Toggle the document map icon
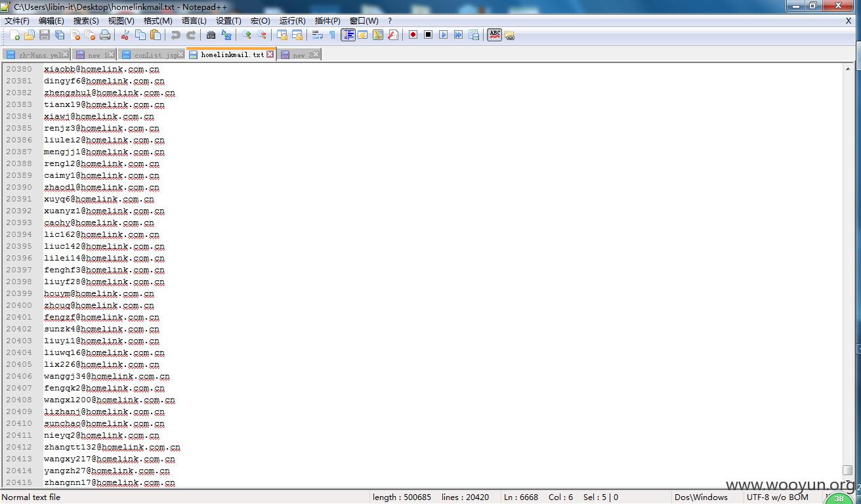 click(378, 35)
